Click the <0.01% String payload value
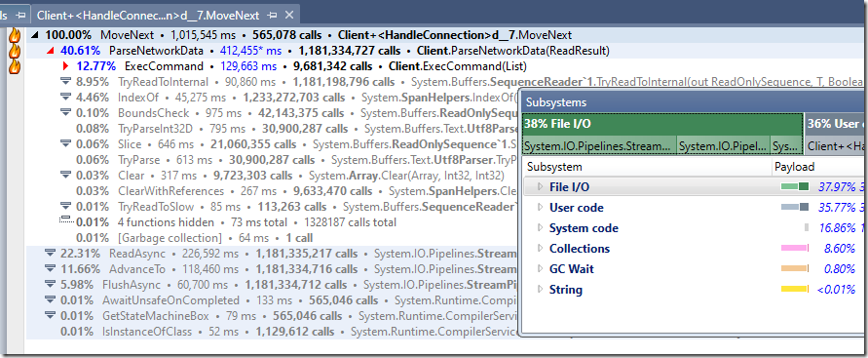Viewport: 868px width, 358px height. pos(837,290)
